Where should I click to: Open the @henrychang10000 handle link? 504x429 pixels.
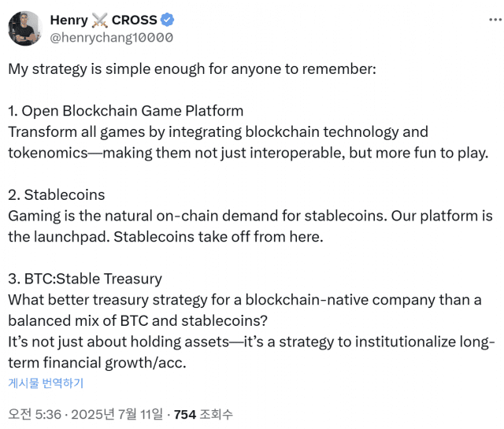pos(112,38)
